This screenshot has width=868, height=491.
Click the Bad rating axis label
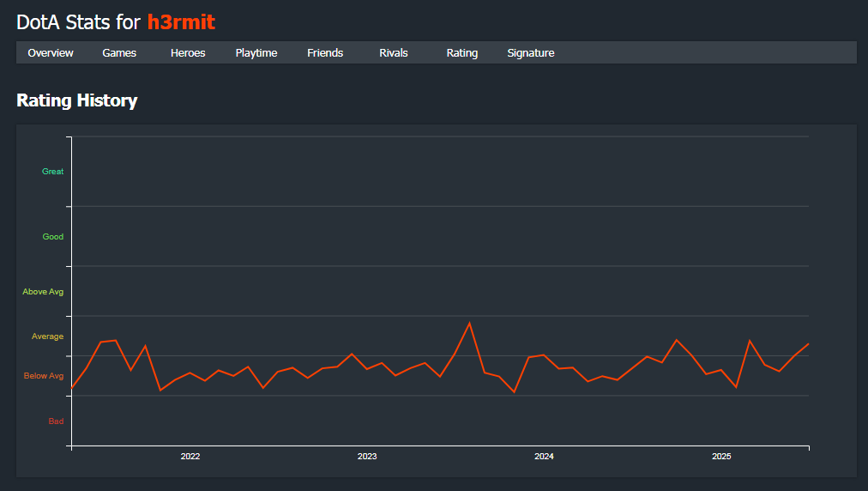pyautogui.click(x=56, y=421)
